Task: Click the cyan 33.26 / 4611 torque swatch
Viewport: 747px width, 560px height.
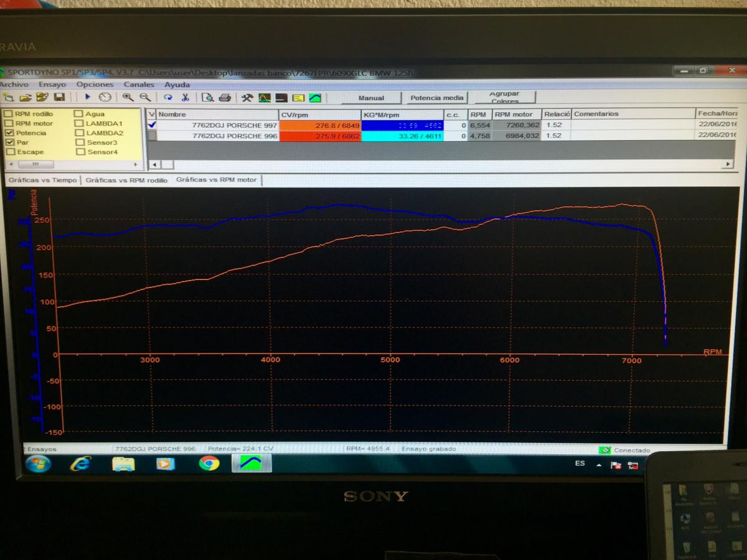Action: click(x=402, y=136)
